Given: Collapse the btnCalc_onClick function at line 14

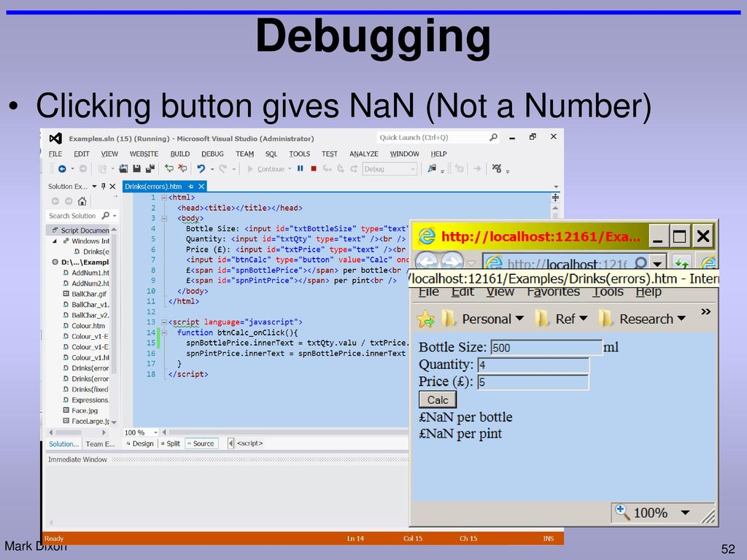Looking at the screenshot, I should 164,332.
